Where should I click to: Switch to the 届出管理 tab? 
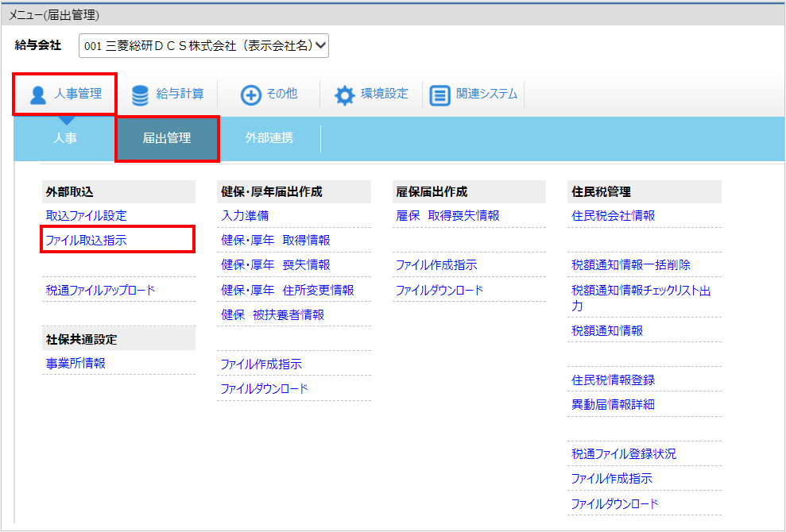167,139
